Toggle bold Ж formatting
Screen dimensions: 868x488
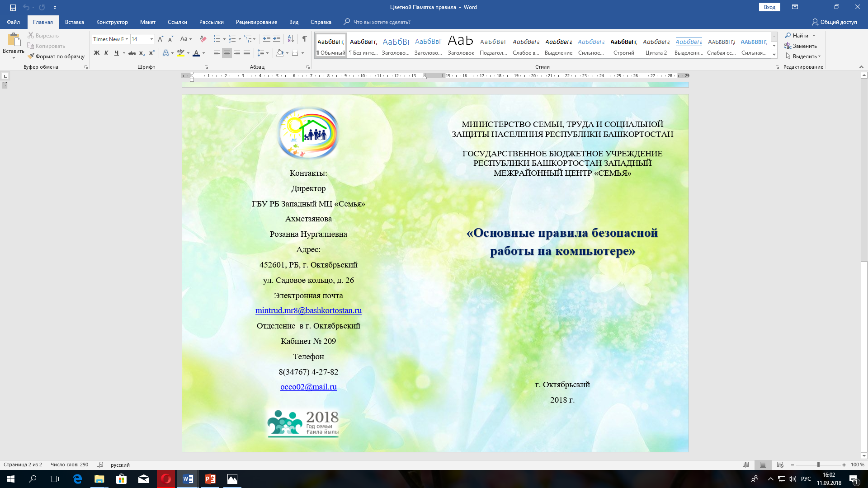coord(96,53)
